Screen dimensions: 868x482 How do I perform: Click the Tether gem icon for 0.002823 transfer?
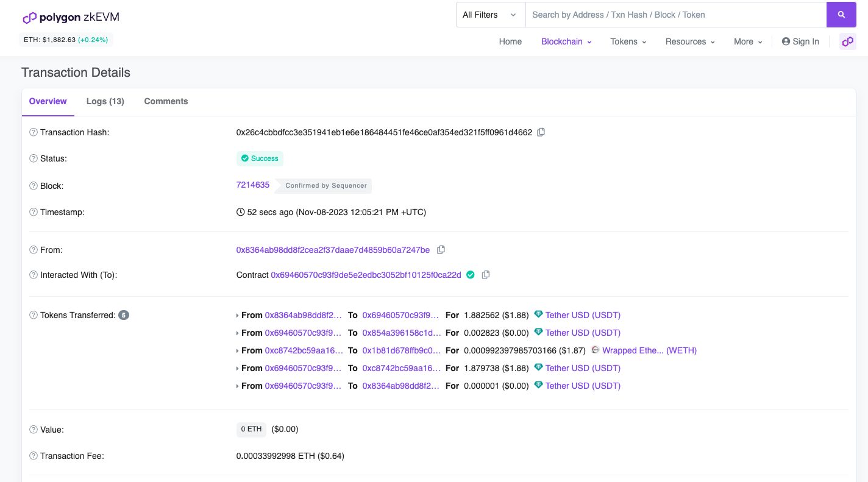[x=538, y=332]
